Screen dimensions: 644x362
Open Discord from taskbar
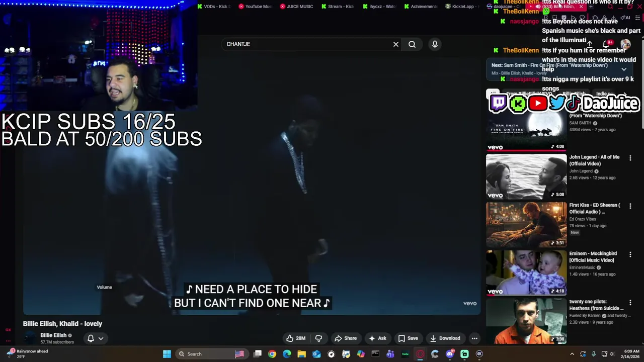point(450,354)
